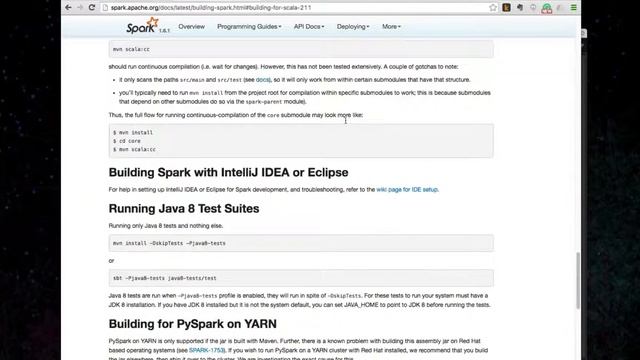Bookmark this page with the star icon
The width and height of the screenshot is (640, 360).
click(493, 7)
